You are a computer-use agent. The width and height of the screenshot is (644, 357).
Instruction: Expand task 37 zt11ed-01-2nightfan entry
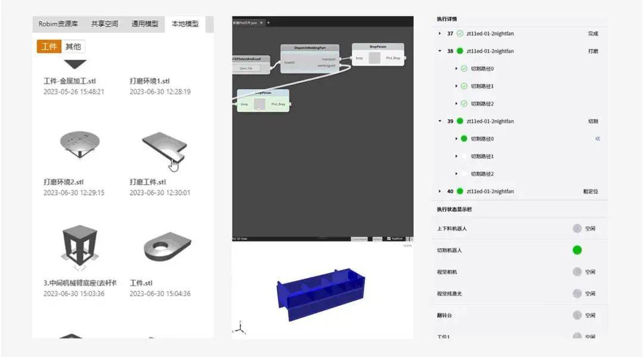click(439, 33)
